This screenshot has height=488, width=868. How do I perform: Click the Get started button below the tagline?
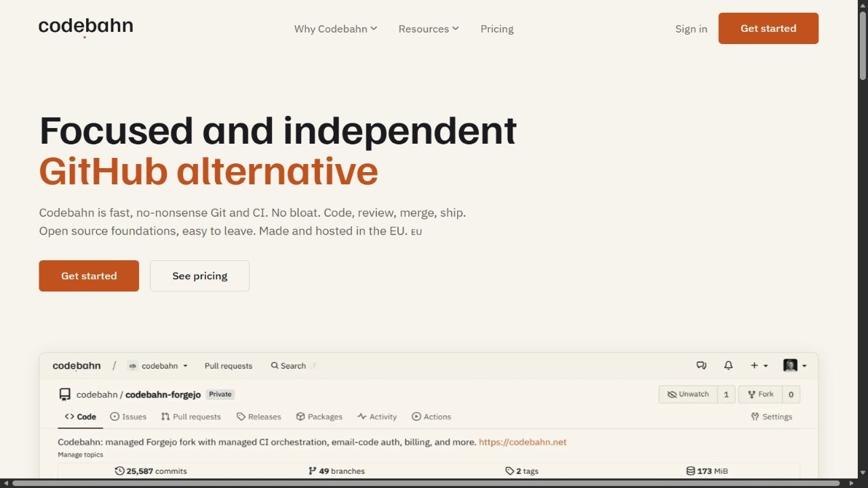pyautogui.click(x=89, y=276)
